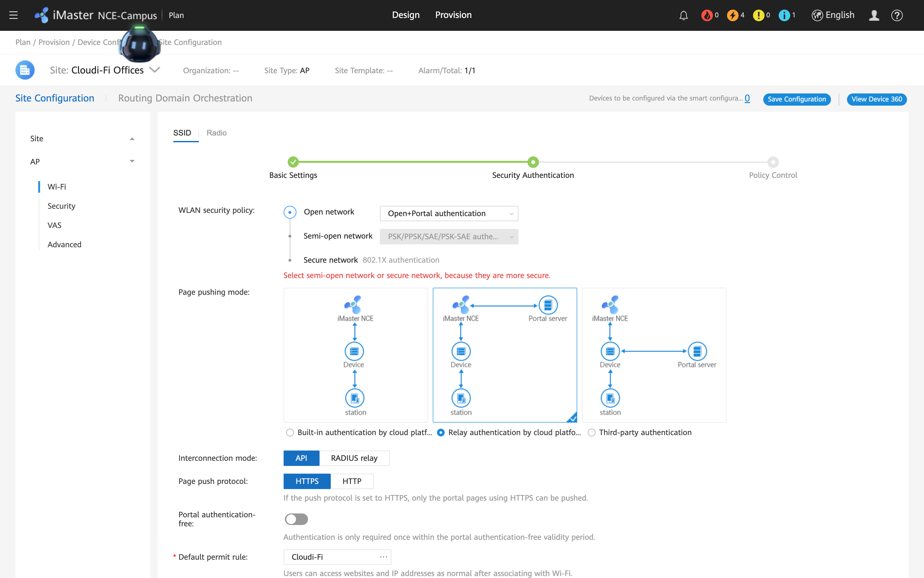
Task: Select API interconnection mode
Action: tap(301, 458)
